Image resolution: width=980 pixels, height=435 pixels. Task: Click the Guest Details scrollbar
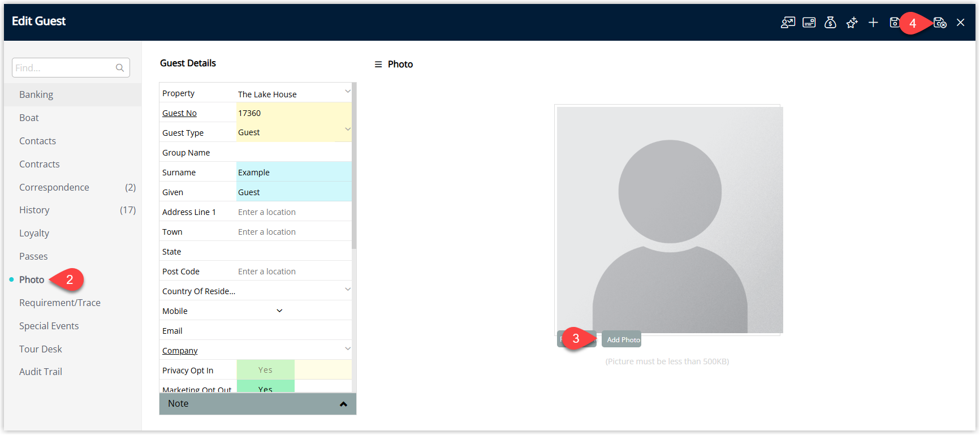click(x=354, y=166)
